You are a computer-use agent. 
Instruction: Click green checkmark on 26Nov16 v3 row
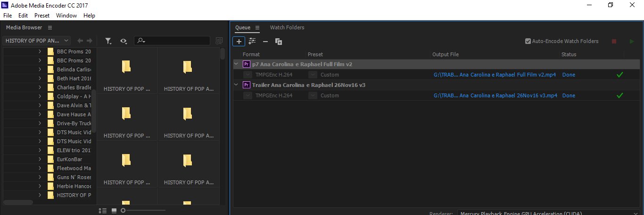[x=619, y=95]
